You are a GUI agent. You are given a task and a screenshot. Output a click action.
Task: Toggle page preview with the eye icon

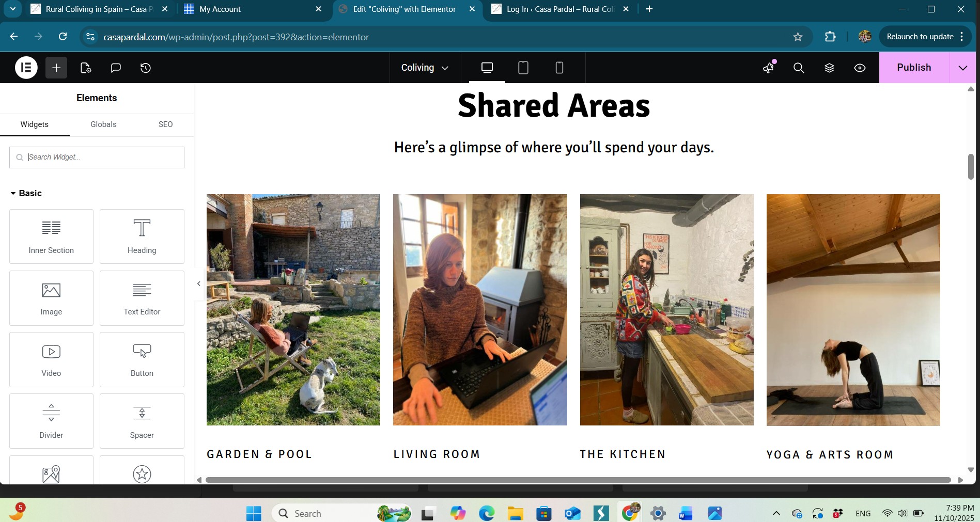(x=860, y=68)
